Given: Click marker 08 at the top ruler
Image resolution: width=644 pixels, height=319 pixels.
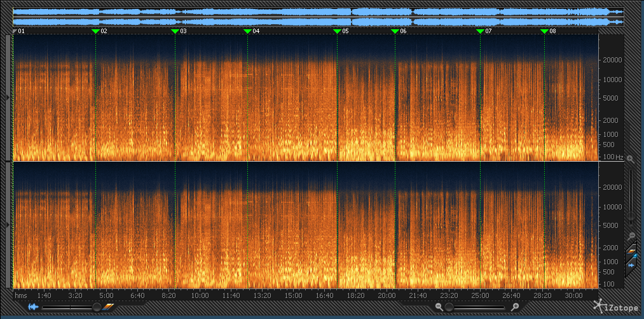Looking at the screenshot, I should pos(544,31).
